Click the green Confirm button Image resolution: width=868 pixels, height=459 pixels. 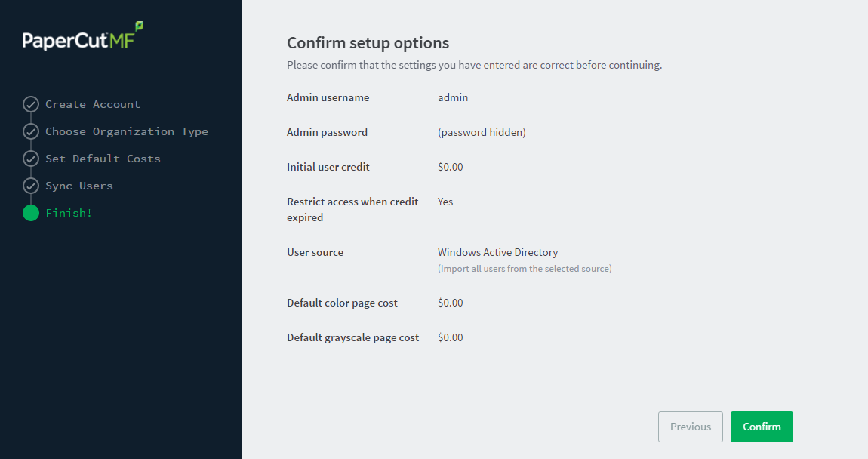point(762,427)
